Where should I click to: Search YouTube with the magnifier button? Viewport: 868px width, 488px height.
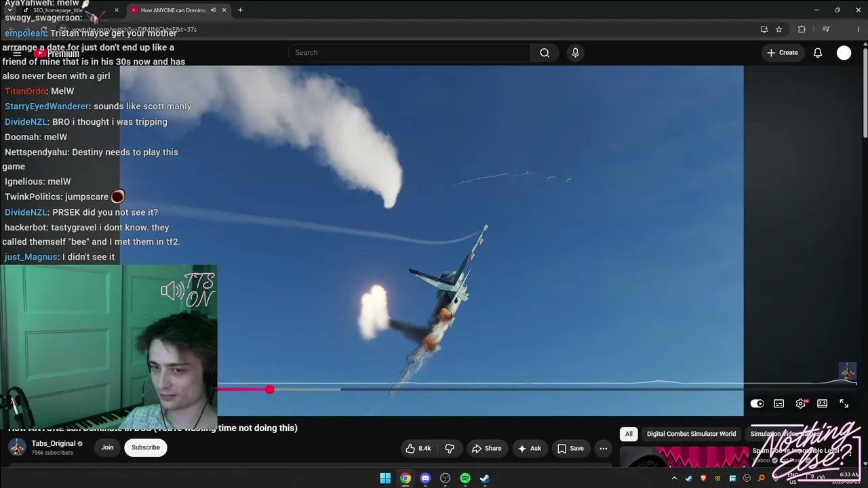tap(545, 53)
